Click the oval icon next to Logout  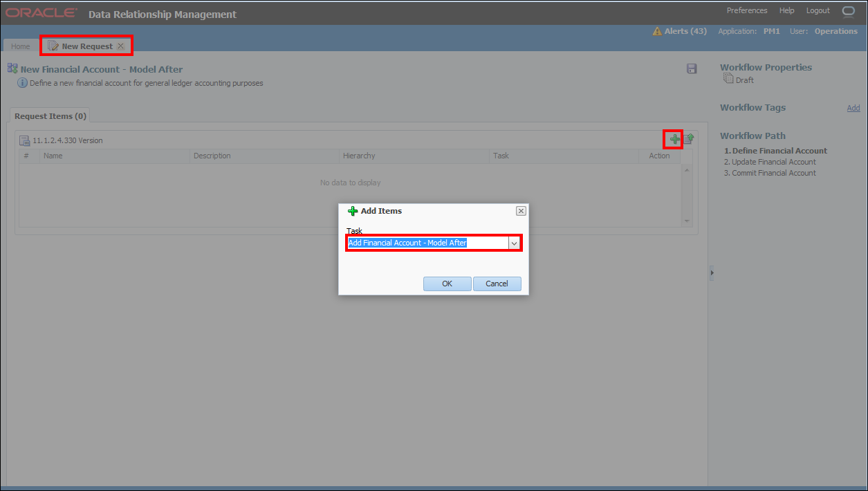[x=849, y=11]
